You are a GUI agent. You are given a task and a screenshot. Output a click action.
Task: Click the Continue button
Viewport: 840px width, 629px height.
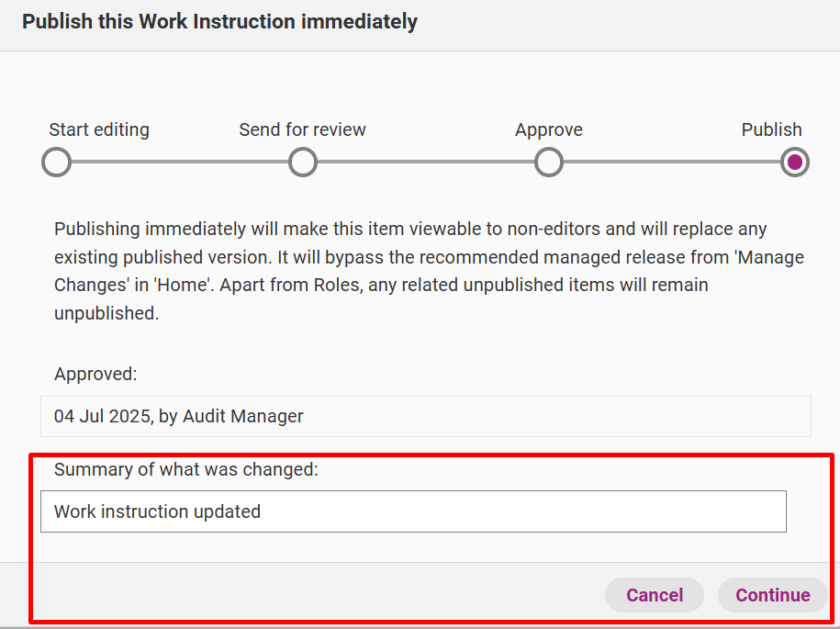(772, 595)
